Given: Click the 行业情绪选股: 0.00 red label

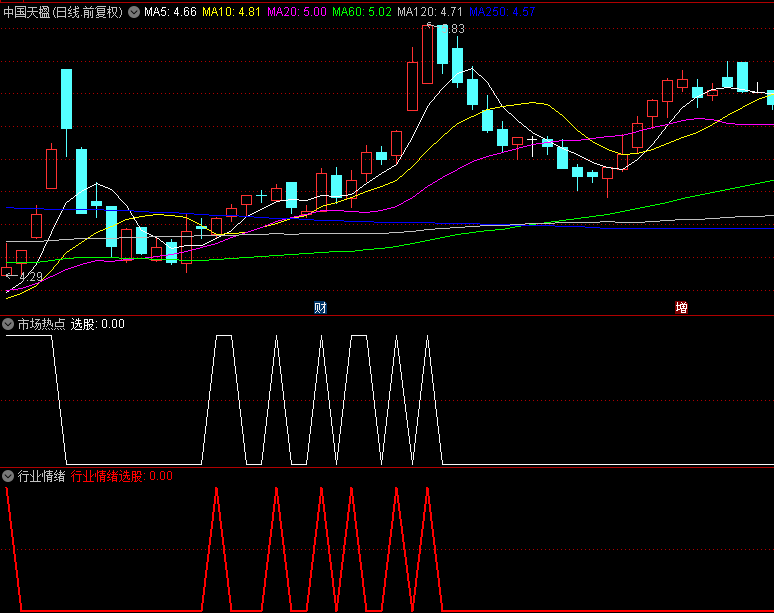Looking at the screenshot, I should pyautogui.click(x=121, y=476).
